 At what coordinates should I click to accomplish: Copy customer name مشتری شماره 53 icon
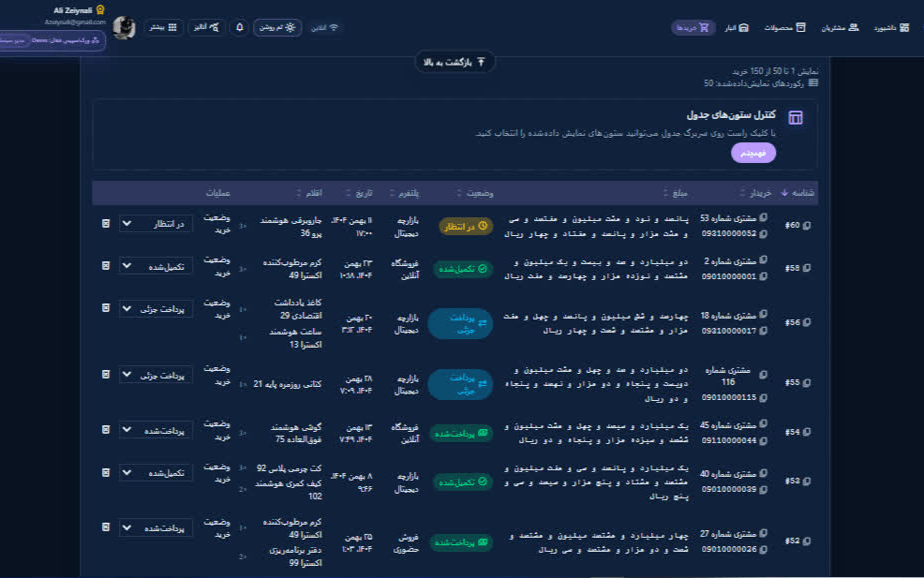[764, 217]
